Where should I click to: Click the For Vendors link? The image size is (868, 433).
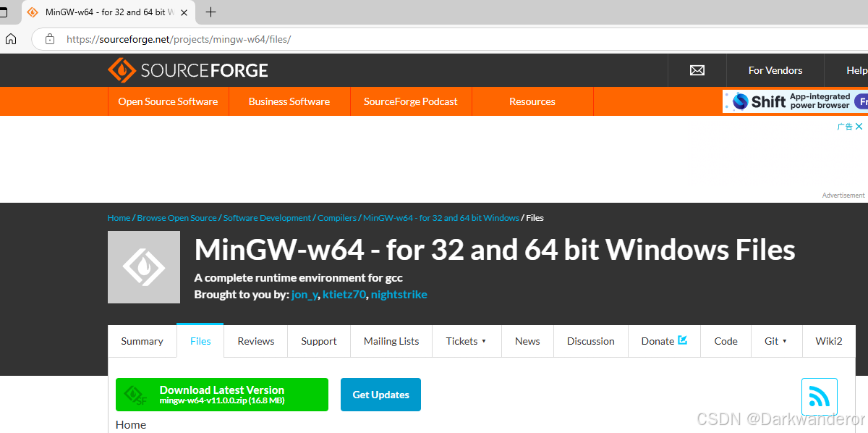[x=775, y=70]
